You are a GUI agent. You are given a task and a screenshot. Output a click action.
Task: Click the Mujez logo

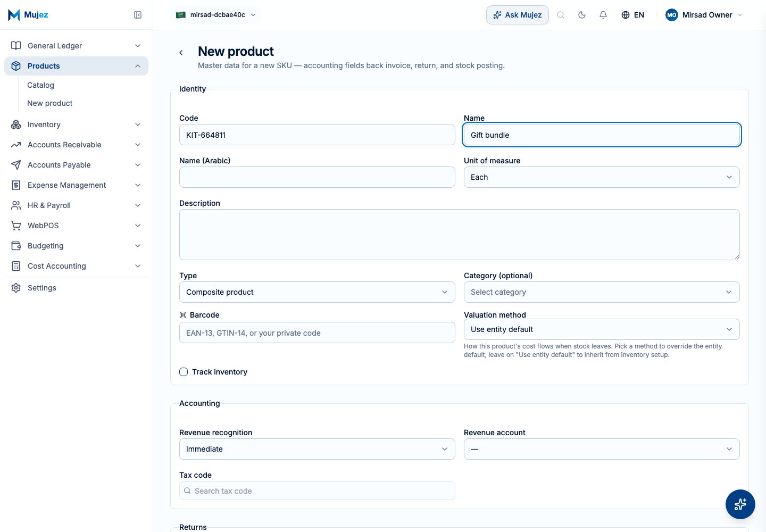[28, 15]
